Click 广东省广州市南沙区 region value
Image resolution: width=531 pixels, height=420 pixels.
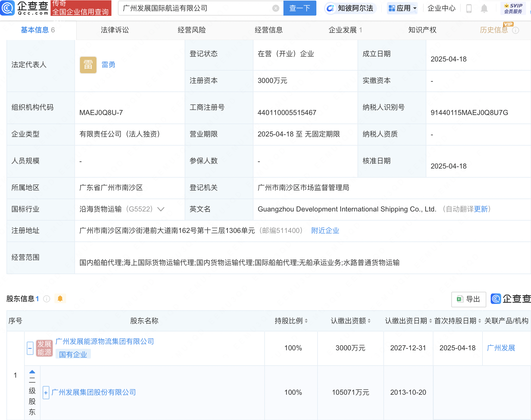[111, 188]
